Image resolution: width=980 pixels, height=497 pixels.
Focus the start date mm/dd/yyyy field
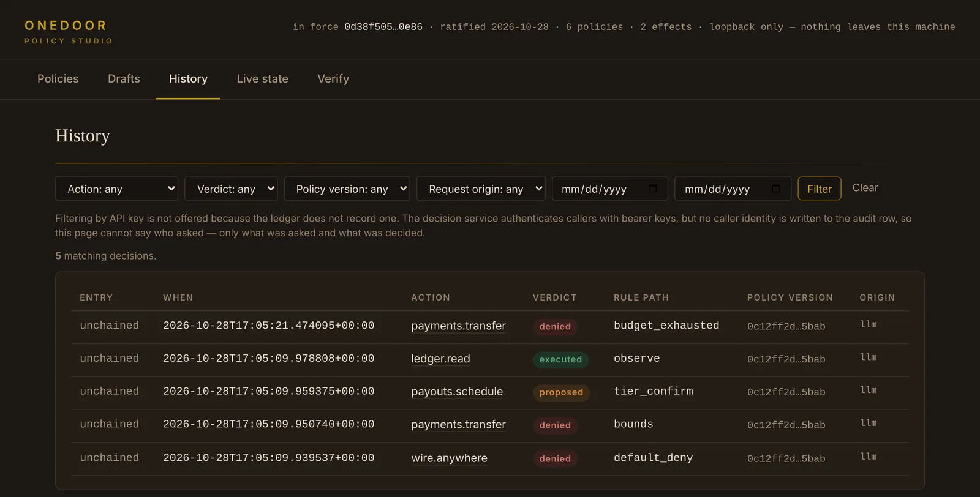click(610, 189)
